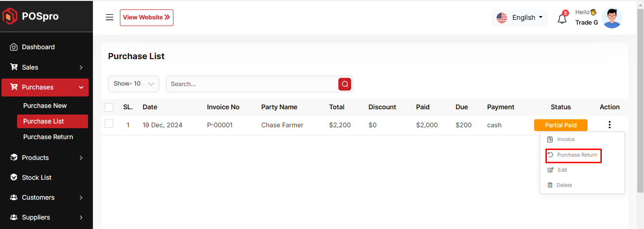644x229 pixels.
Task: Open the Show-10 entries dropdown
Action: [x=134, y=84]
